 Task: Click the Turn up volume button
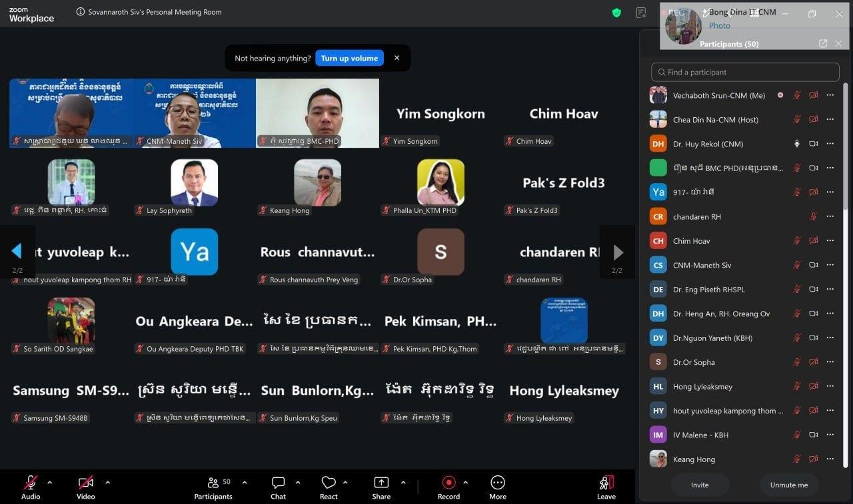point(349,58)
